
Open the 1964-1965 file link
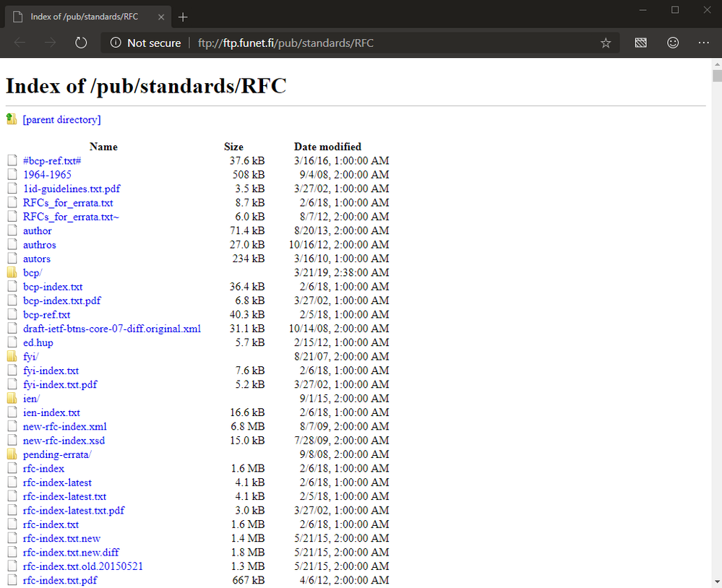coord(47,175)
